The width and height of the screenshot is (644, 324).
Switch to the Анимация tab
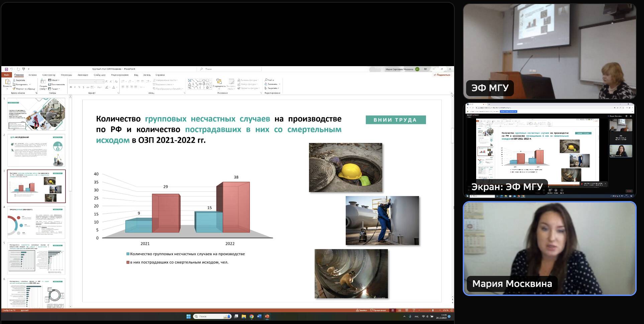point(83,75)
